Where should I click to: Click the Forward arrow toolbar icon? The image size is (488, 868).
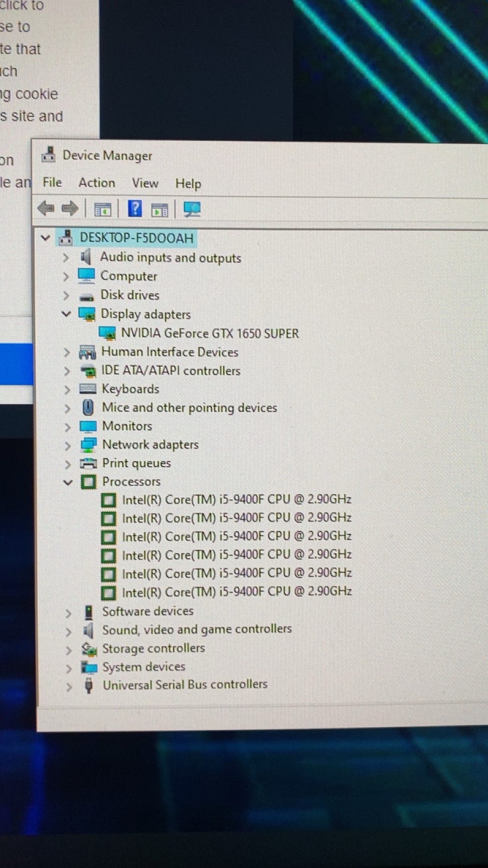(x=70, y=208)
